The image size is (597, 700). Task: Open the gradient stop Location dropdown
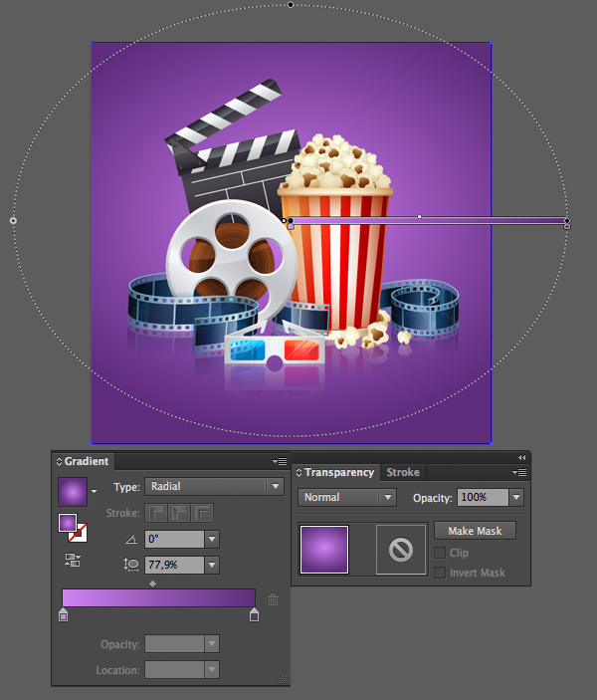212,670
